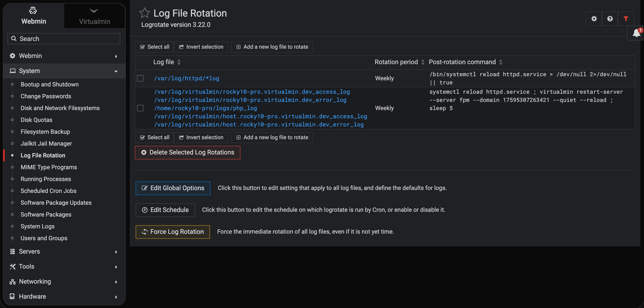This screenshot has height=308, width=644.
Task: Open the /home/rocky10-pro/logs/php_log link
Action: pyautogui.click(x=206, y=108)
